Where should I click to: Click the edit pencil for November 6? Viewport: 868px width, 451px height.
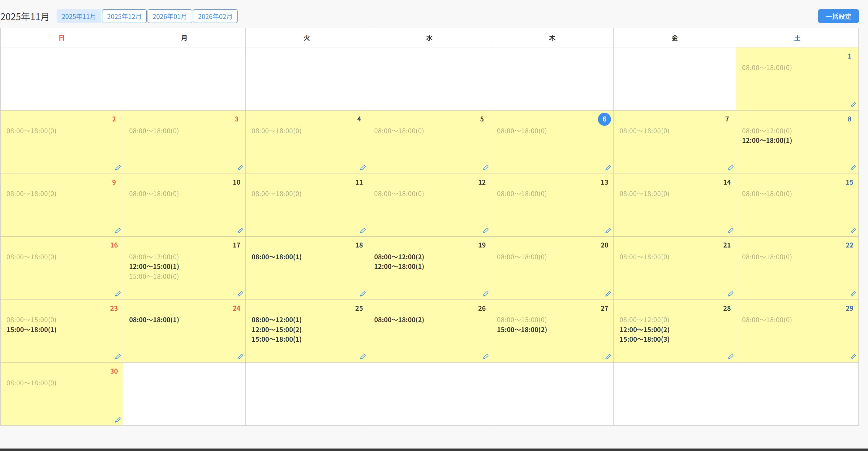coord(608,168)
